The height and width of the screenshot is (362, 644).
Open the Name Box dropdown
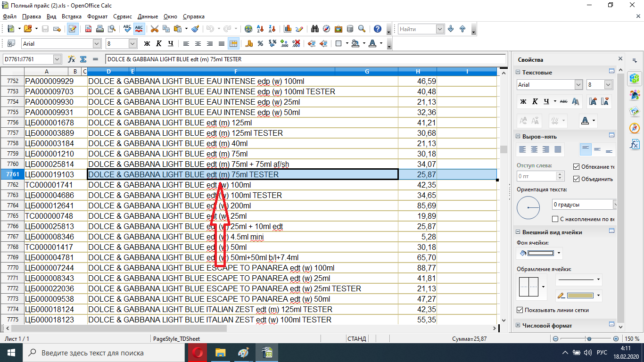[x=58, y=59]
